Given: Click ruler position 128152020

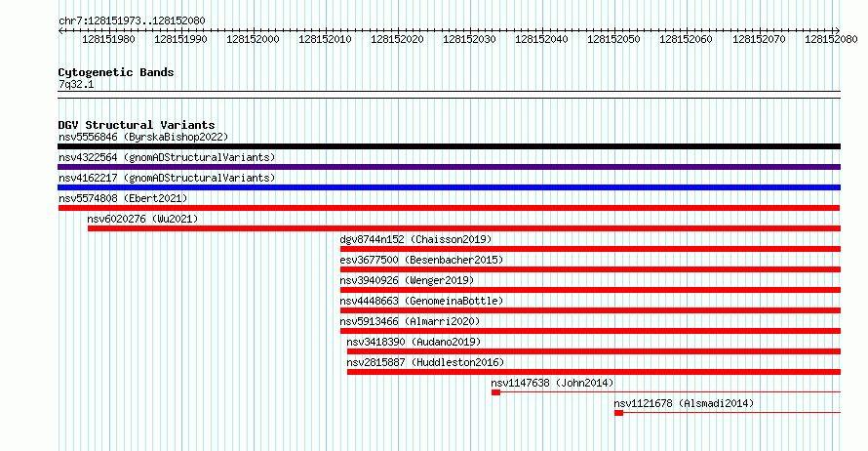Looking at the screenshot, I should (397, 39).
